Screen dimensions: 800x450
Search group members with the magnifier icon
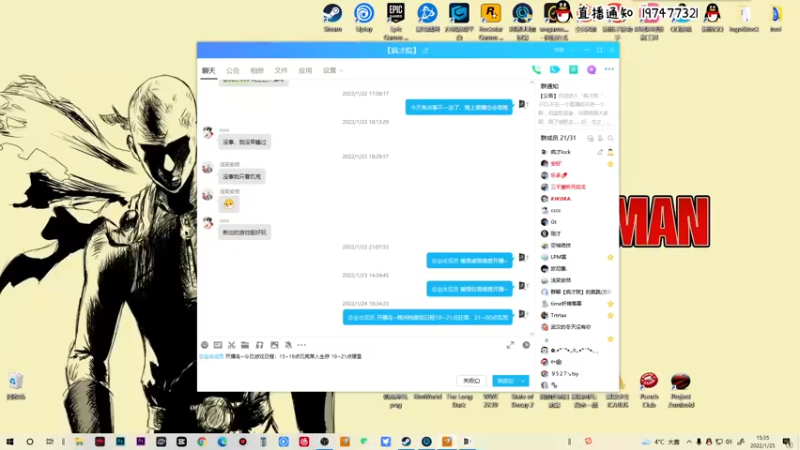tap(610, 138)
